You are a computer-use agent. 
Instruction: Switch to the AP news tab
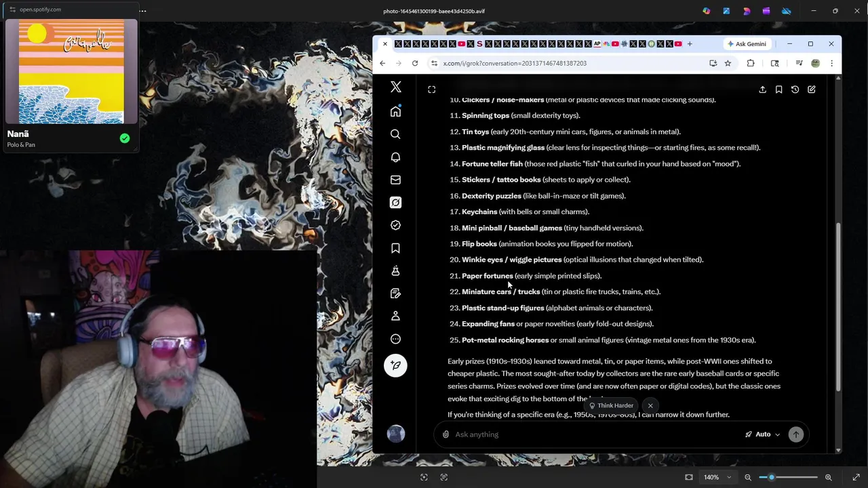(597, 44)
